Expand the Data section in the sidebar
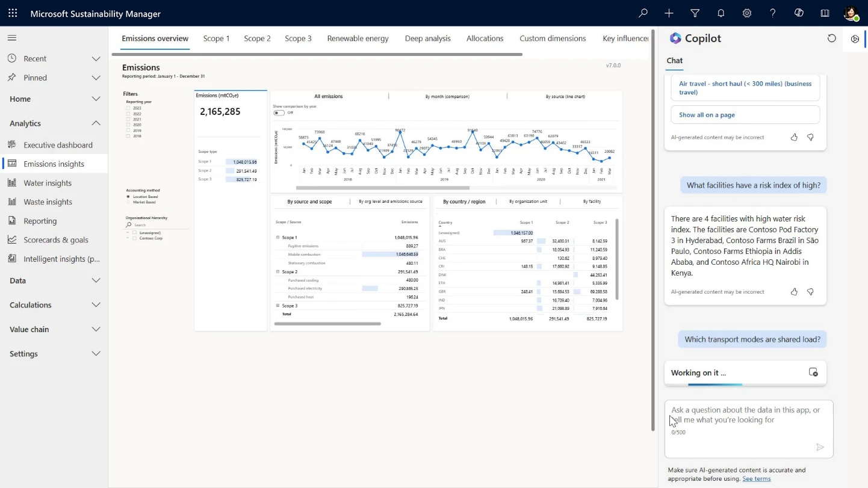 pos(95,280)
